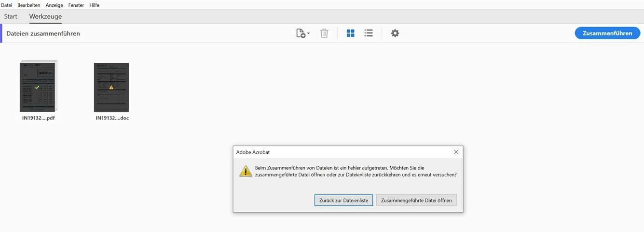Viewport: 644px width, 232px height.
Task: Click the trash delete icon
Action: click(x=324, y=33)
